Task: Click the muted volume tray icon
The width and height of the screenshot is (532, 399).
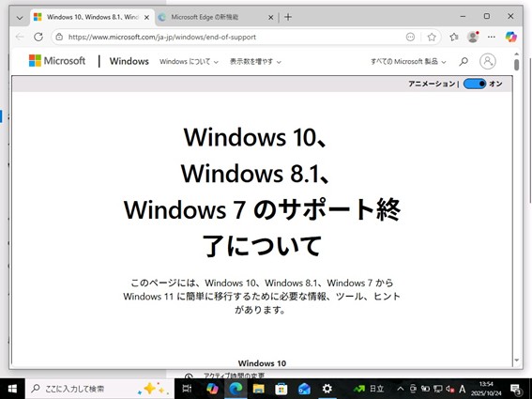Action: tap(450, 389)
